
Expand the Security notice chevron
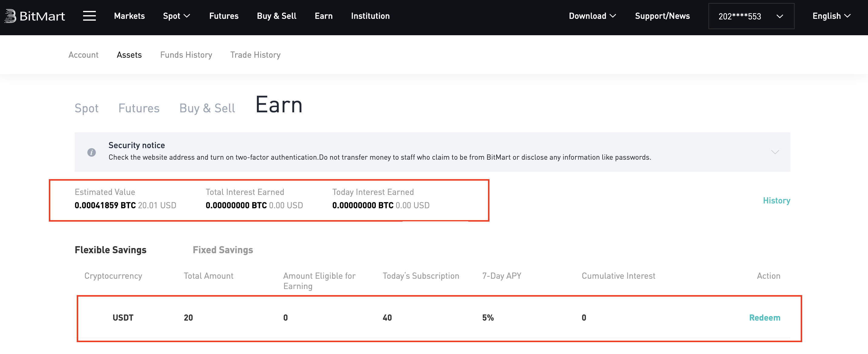pyautogui.click(x=775, y=152)
